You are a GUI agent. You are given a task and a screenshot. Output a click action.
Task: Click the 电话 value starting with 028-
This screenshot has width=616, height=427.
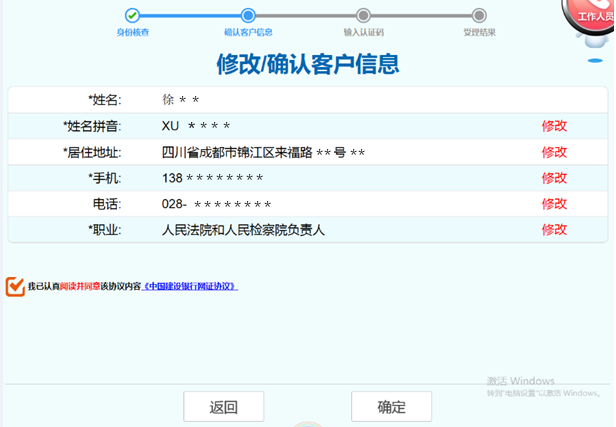tap(216, 204)
